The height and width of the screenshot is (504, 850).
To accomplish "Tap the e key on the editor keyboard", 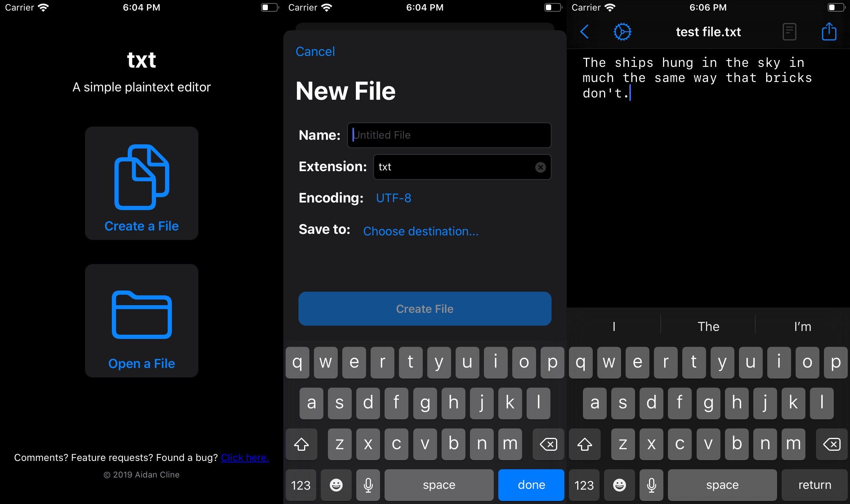I will pos(637,363).
